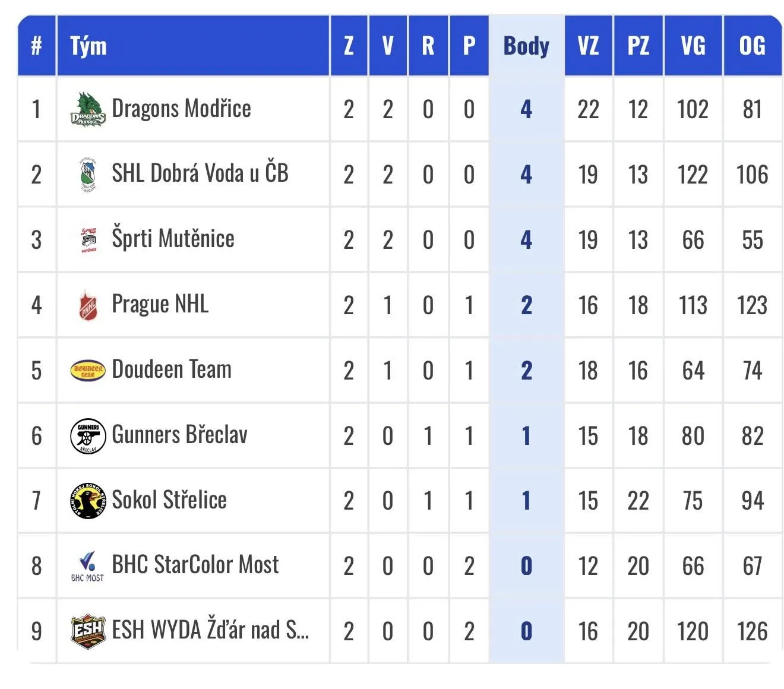This screenshot has height=689, width=784.
Task: Sort by the VZ column header
Action: [588, 46]
